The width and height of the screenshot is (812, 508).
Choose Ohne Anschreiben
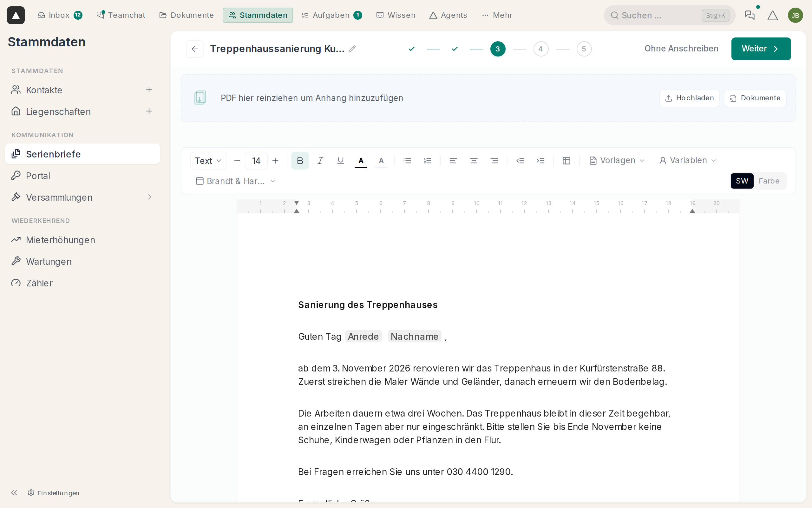pos(681,49)
